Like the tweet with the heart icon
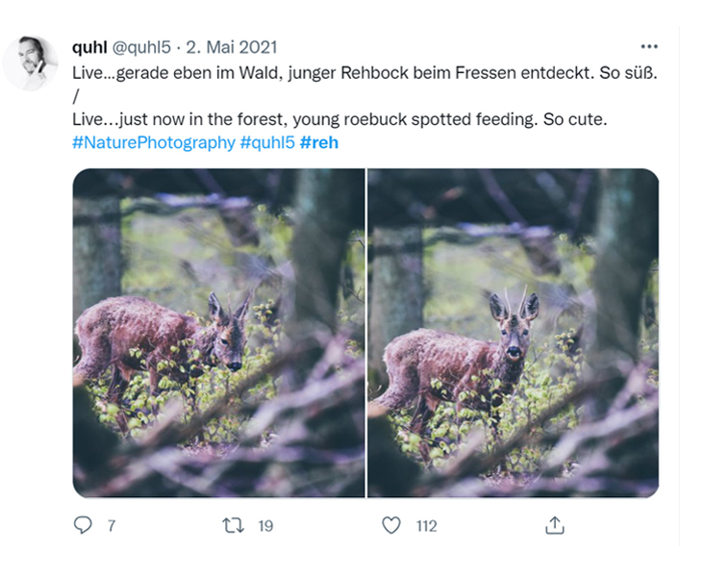The height and width of the screenshot is (577, 728). tap(390, 525)
